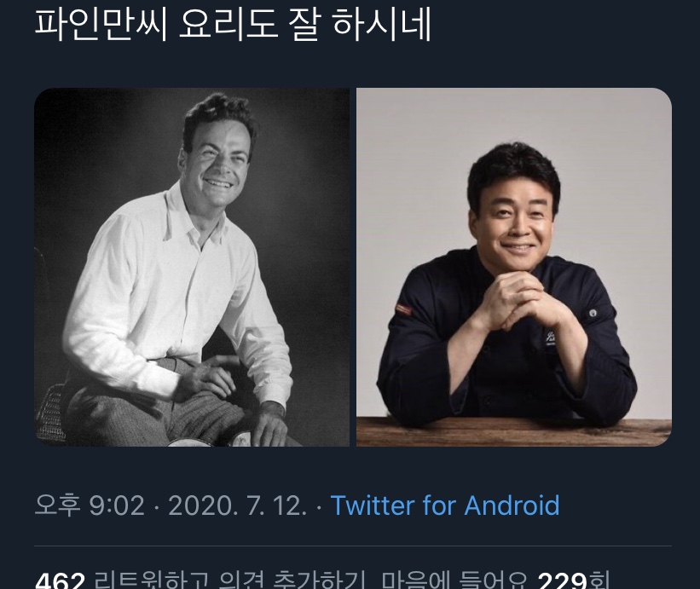The width and height of the screenshot is (700, 589).
Task: Click the wooden table in the right photo
Action: pyautogui.click(x=514, y=431)
